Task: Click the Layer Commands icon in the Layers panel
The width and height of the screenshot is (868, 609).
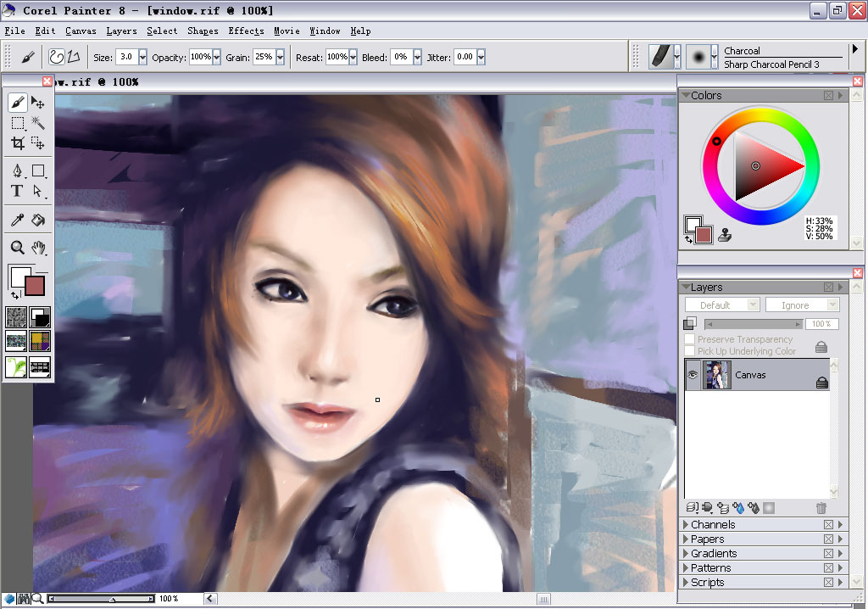Action: (692, 507)
